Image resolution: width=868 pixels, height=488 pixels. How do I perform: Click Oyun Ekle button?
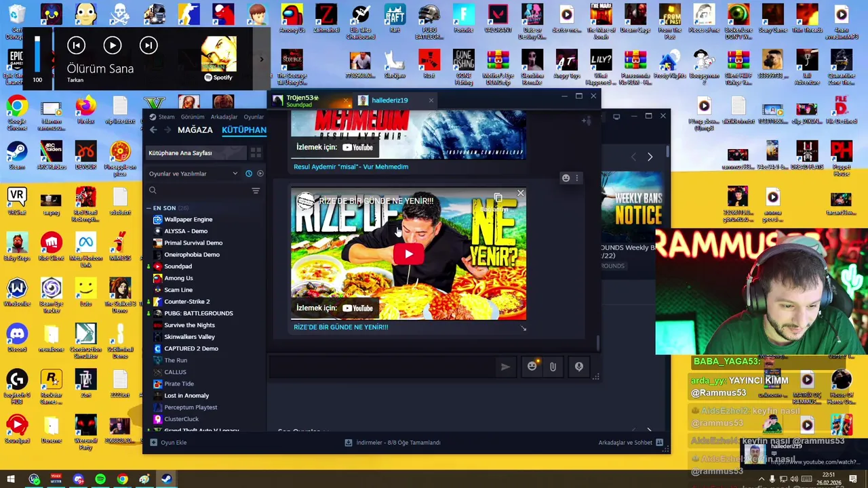[x=167, y=443]
